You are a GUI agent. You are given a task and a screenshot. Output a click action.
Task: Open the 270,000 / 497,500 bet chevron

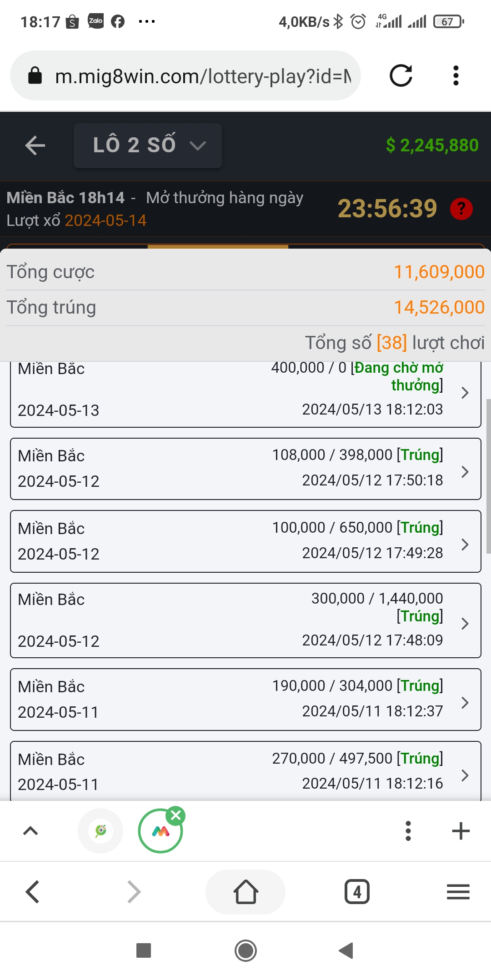pos(465,775)
